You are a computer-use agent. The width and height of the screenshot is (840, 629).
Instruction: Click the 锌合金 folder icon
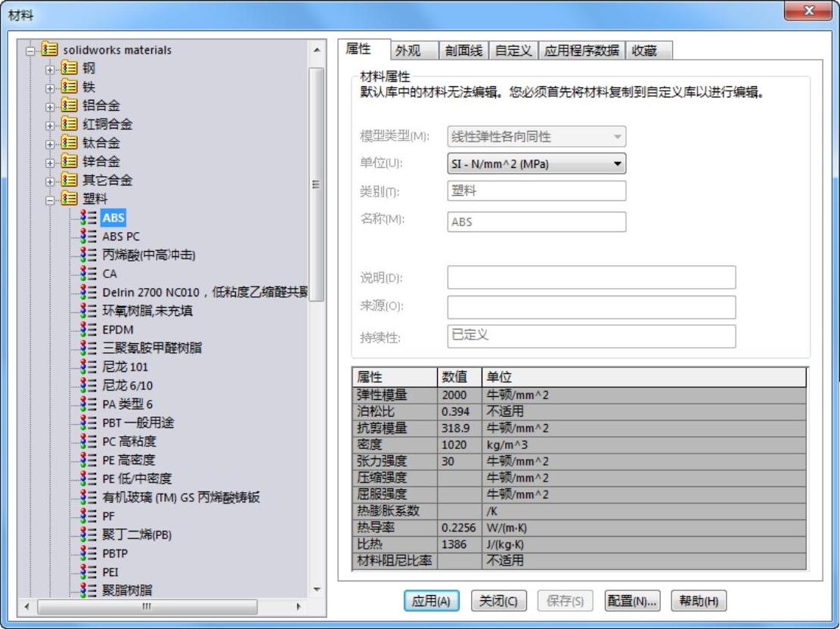[x=69, y=161]
